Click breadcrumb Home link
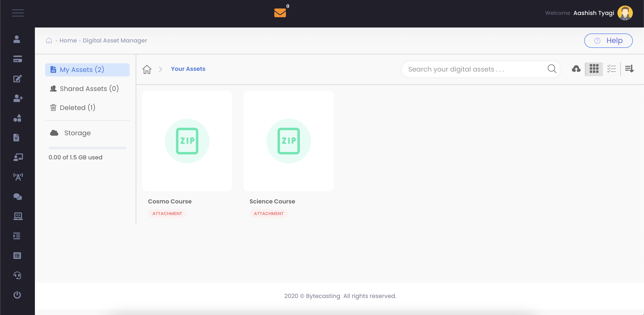The height and width of the screenshot is (315, 644). click(x=68, y=41)
